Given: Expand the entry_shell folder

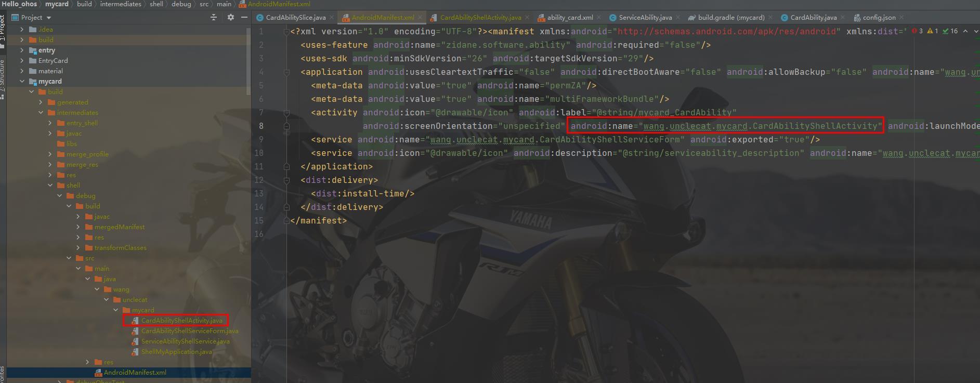Looking at the screenshot, I should pos(50,123).
